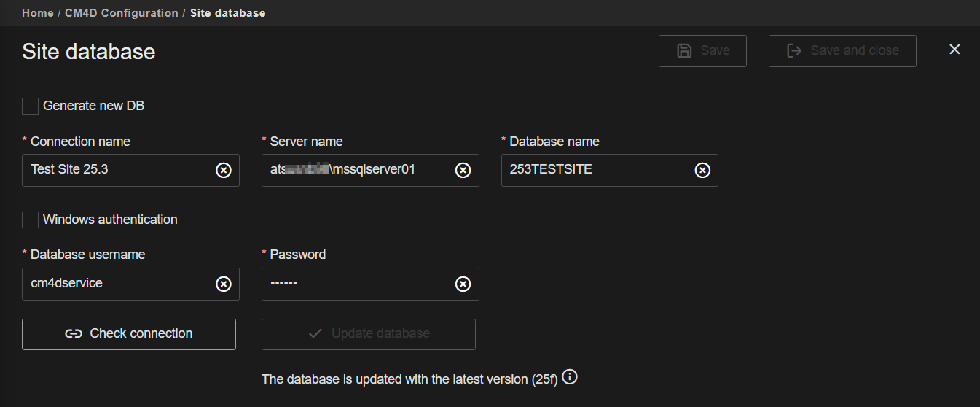Go to Home breadcrumb link
This screenshot has width=980, height=407.
37,13
